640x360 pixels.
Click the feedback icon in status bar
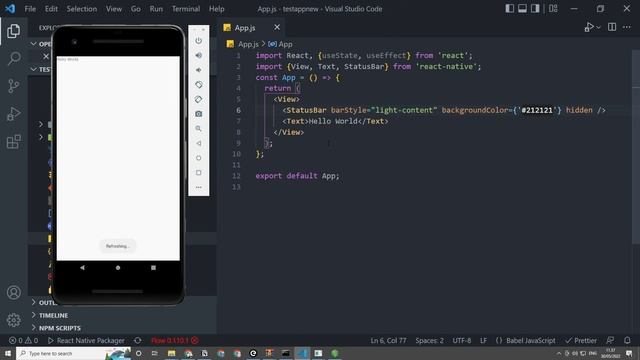610,340
